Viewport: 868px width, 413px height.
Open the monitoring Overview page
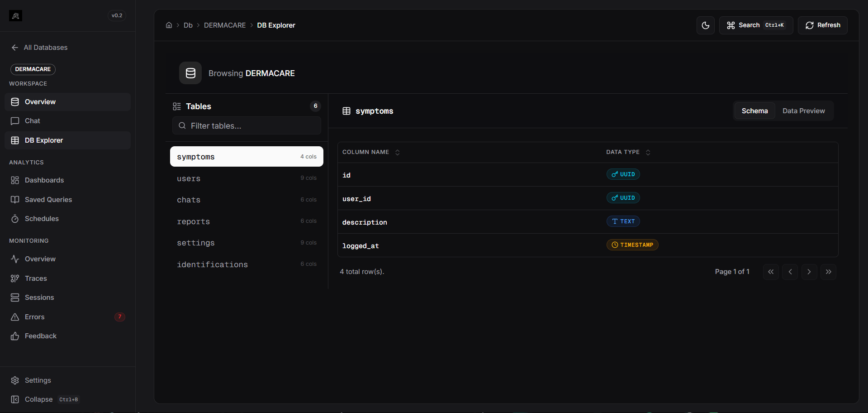tap(68, 259)
